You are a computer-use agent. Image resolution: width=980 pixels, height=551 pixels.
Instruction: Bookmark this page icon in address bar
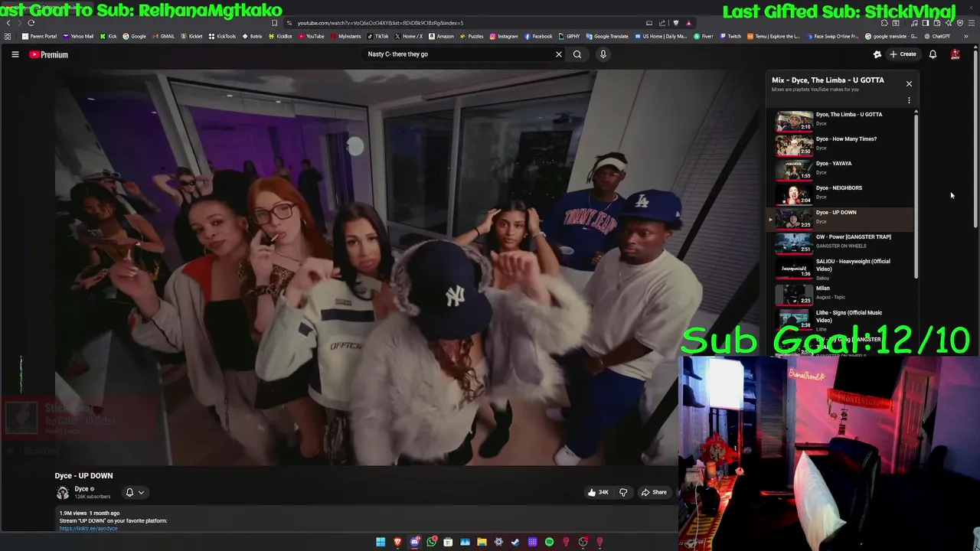pos(274,23)
